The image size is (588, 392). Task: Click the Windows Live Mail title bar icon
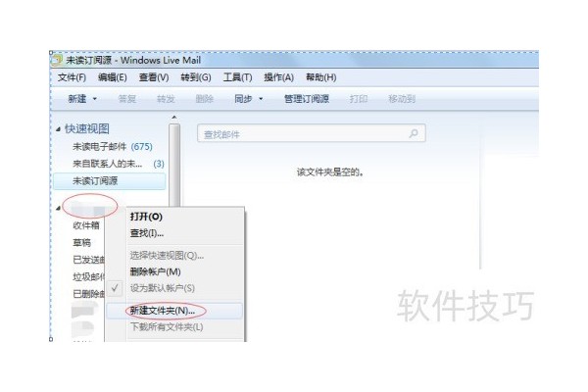[57, 60]
